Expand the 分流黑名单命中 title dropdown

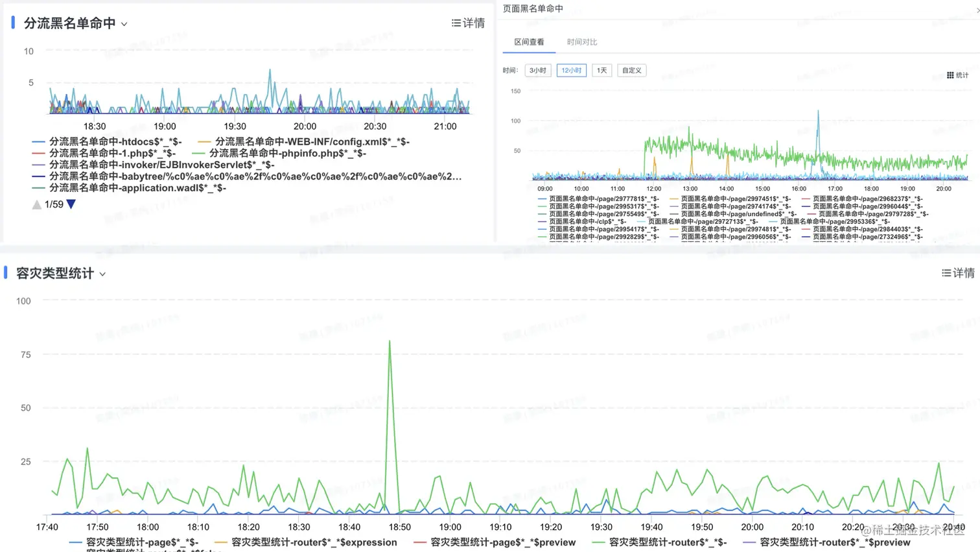[x=124, y=24]
